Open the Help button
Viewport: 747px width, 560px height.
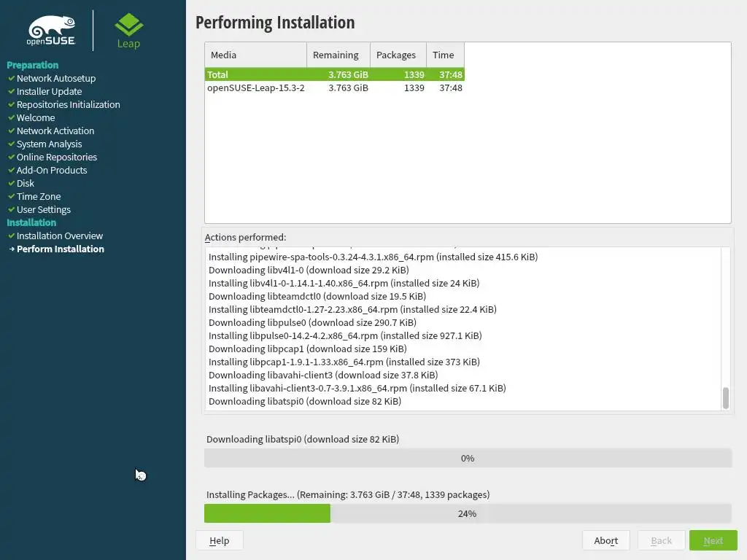(219, 540)
